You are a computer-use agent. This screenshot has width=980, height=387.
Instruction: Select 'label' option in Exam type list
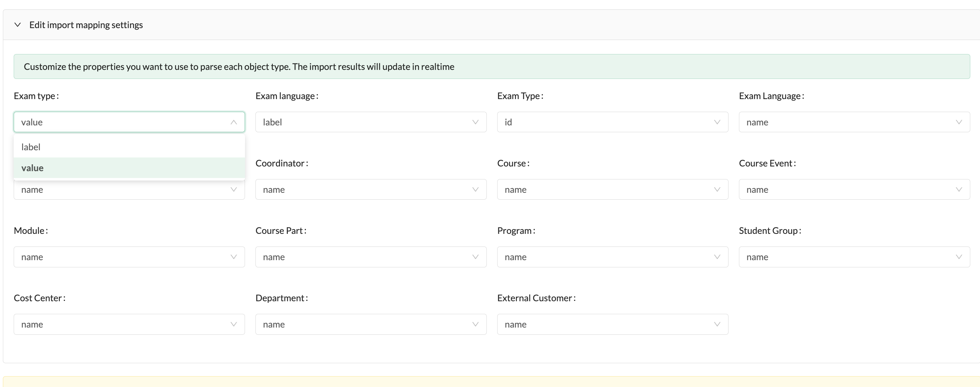tap(129, 147)
